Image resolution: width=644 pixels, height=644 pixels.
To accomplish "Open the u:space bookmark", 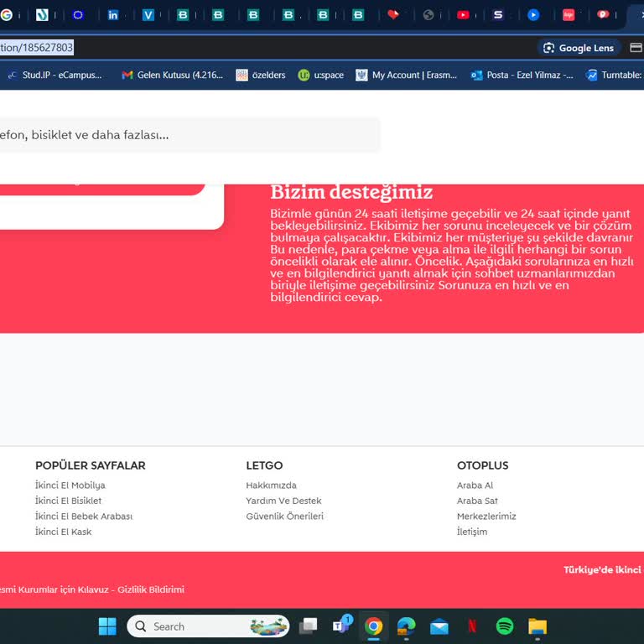I will click(321, 75).
